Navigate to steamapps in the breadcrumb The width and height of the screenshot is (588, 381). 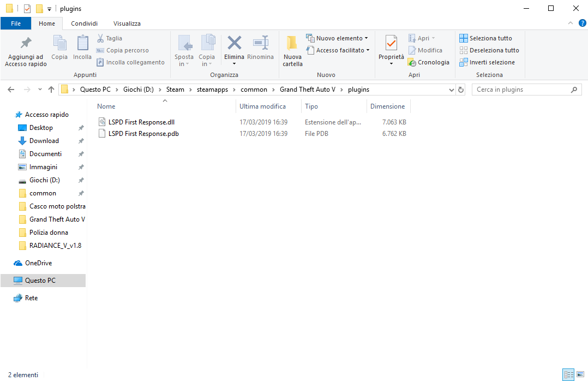click(x=212, y=90)
